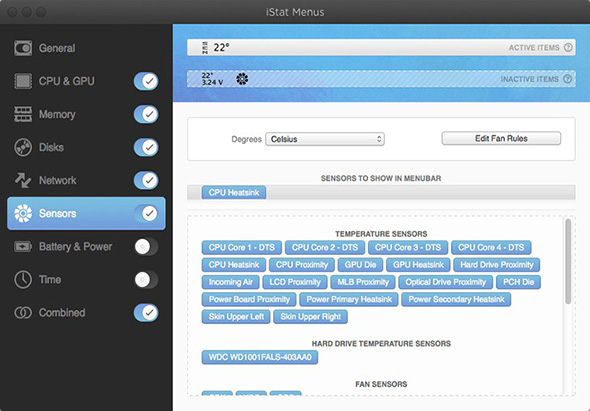Turn on the Time toggle switch
590x411 pixels.
click(x=146, y=280)
